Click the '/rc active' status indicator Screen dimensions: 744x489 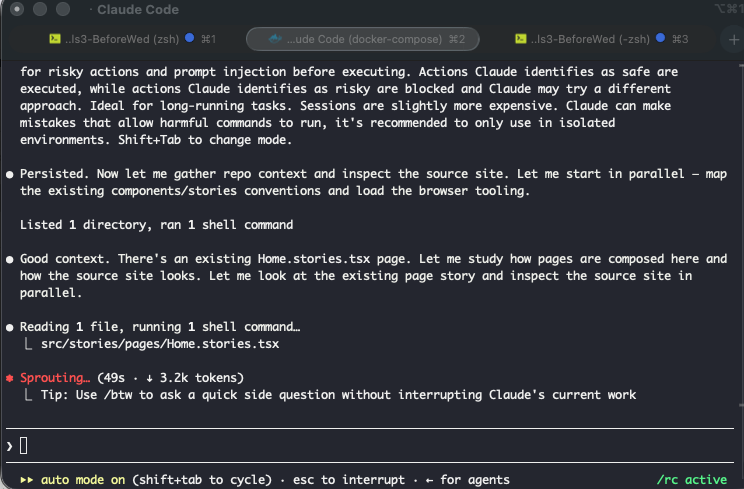692,480
